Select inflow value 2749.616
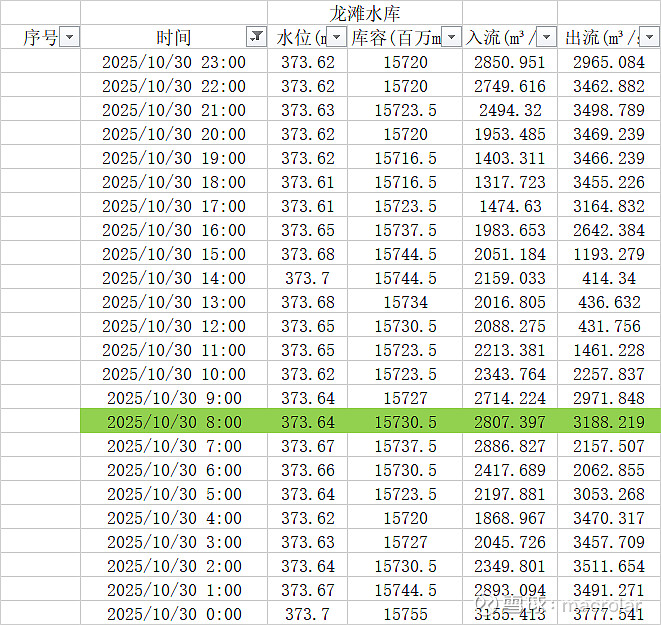This screenshot has height=625, width=661. coord(510,86)
